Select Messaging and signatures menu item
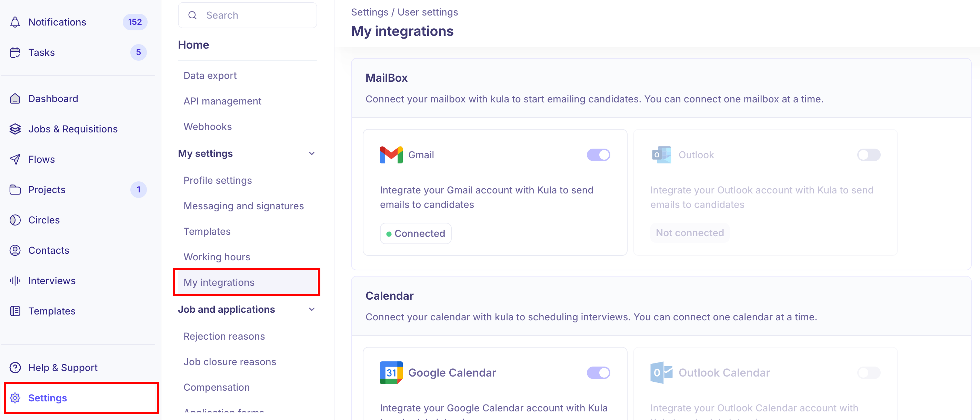Screen dimensions: 980x420 [243, 206]
